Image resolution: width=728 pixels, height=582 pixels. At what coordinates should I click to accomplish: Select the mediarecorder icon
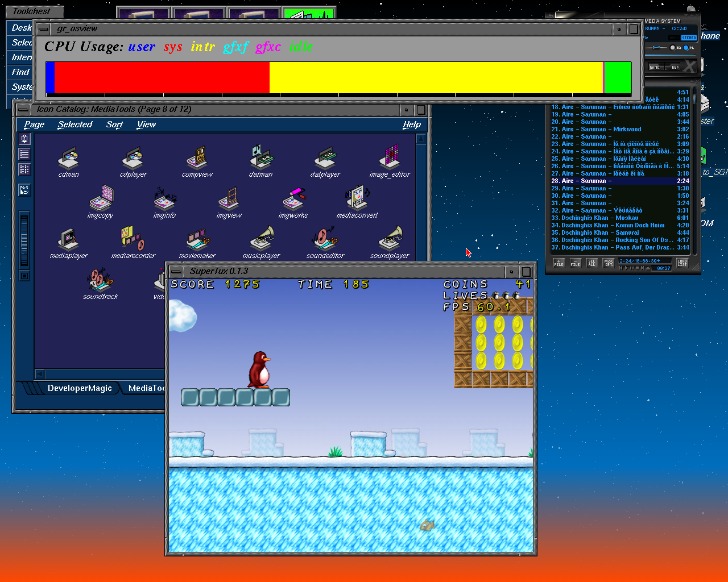click(x=133, y=243)
